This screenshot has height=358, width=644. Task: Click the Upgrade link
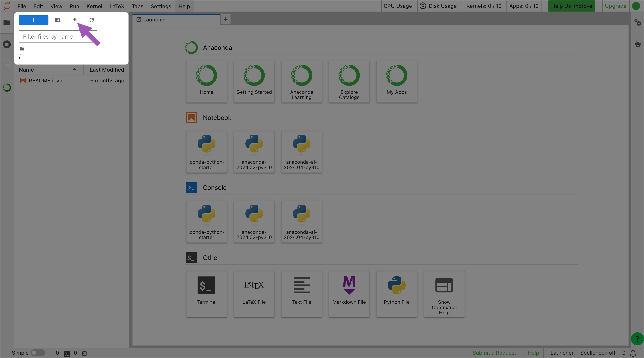point(615,6)
